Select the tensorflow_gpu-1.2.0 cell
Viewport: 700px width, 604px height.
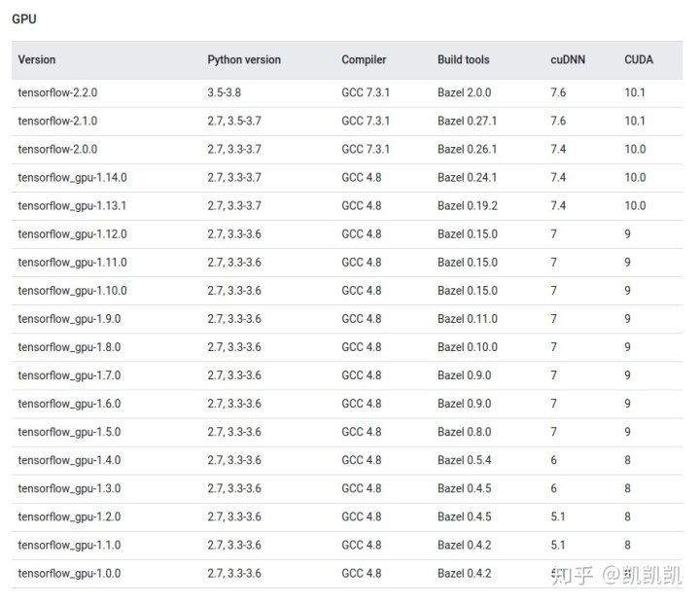click(x=69, y=516)
